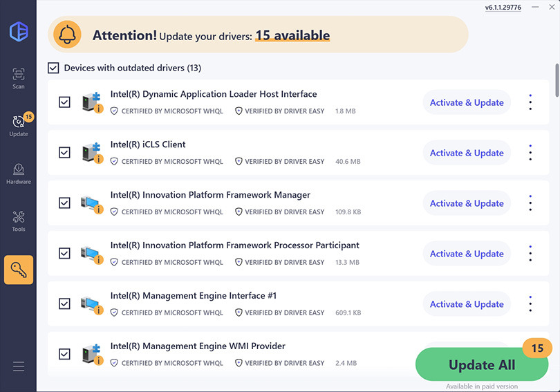Uncheck Intel Management Engine Interface #1
Viewport: 560px width, 392px height.
pos(64,304)
